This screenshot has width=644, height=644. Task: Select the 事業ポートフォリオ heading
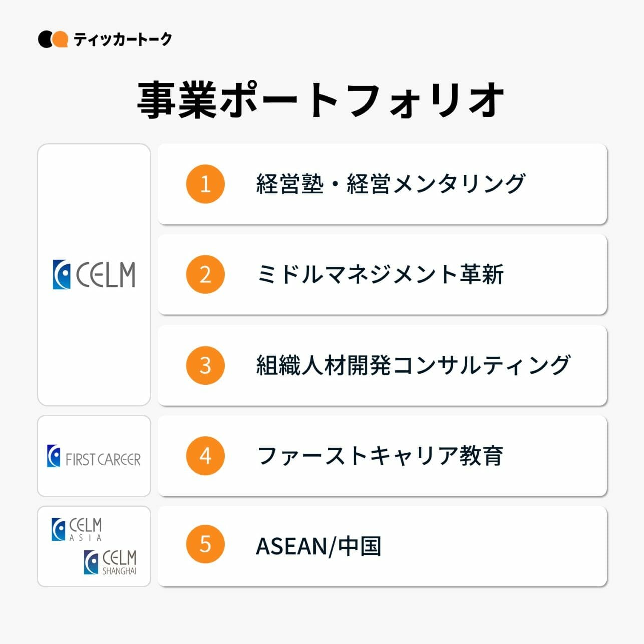pos(321,101)
